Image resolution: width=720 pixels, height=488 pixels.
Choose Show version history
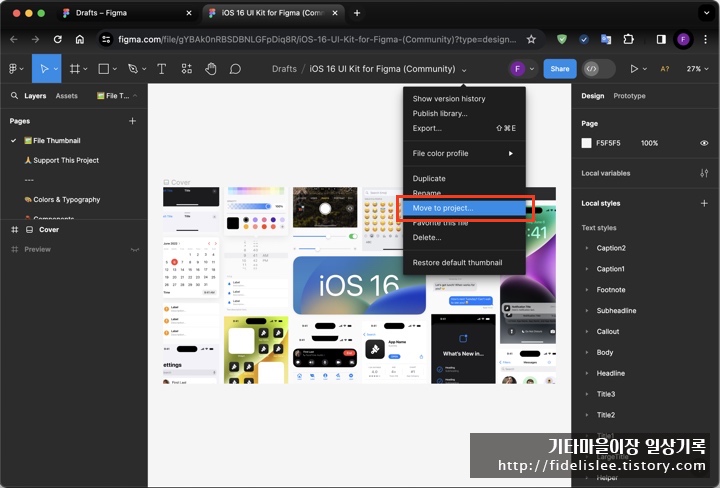(464, 99)
